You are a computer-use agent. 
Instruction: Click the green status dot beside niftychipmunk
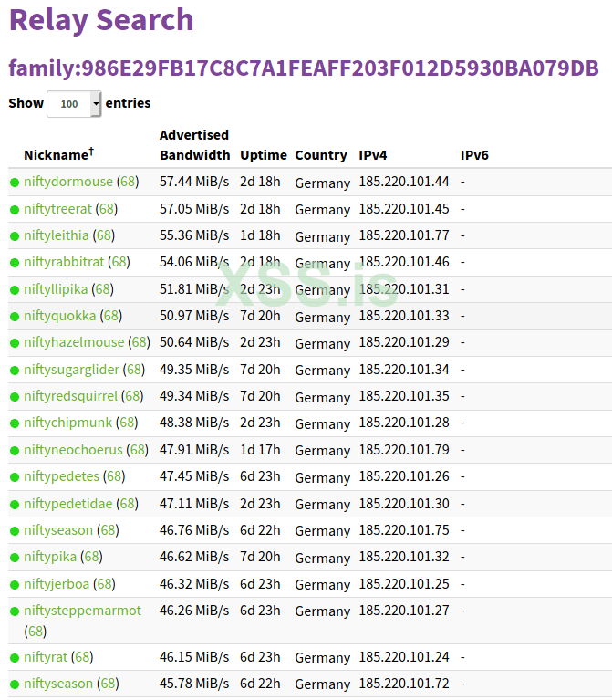click(15, 423)
